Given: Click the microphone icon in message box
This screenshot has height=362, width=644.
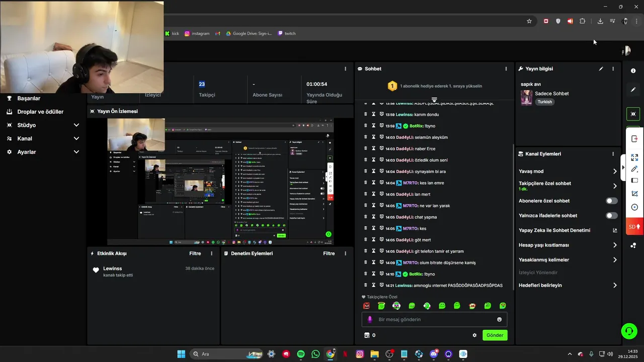Looking at the screenshot, I should tap(370, 319).
